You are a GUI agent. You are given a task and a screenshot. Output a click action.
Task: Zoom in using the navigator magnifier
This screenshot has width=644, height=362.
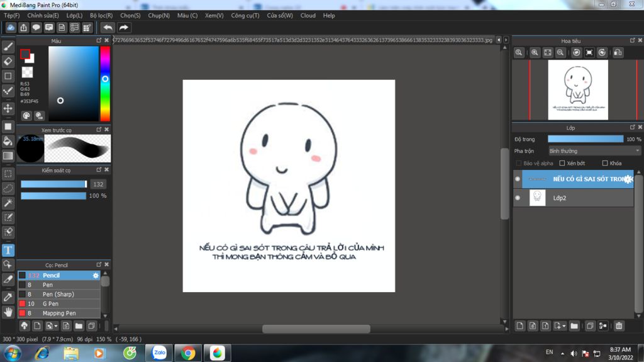[x=535, y=53]
